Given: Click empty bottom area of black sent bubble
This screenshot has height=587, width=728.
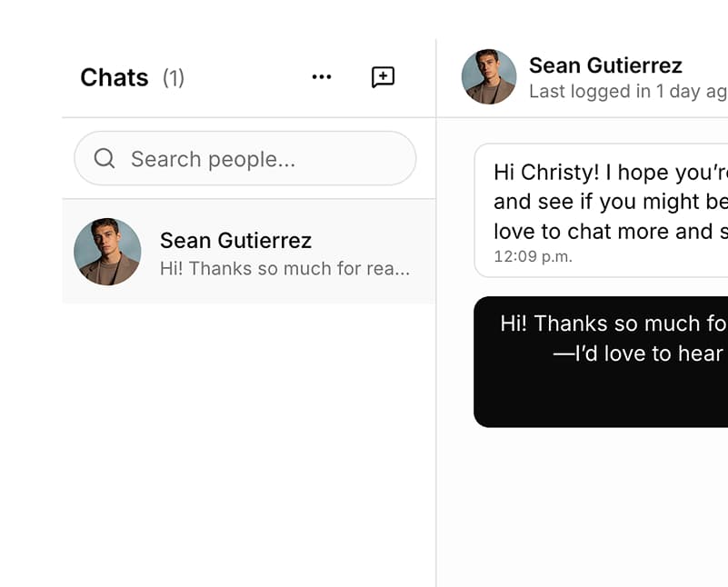Looking at the screenshot, I should click(601, 398).
